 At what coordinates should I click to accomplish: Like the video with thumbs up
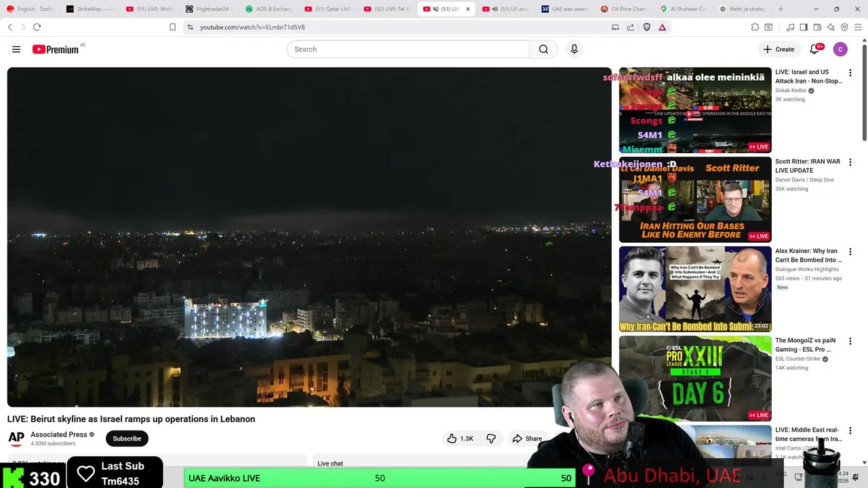click(x=460, y=439)
